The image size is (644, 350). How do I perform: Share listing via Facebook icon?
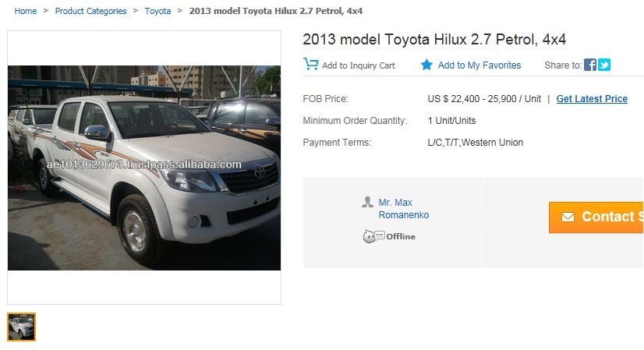tap(589, 65)
